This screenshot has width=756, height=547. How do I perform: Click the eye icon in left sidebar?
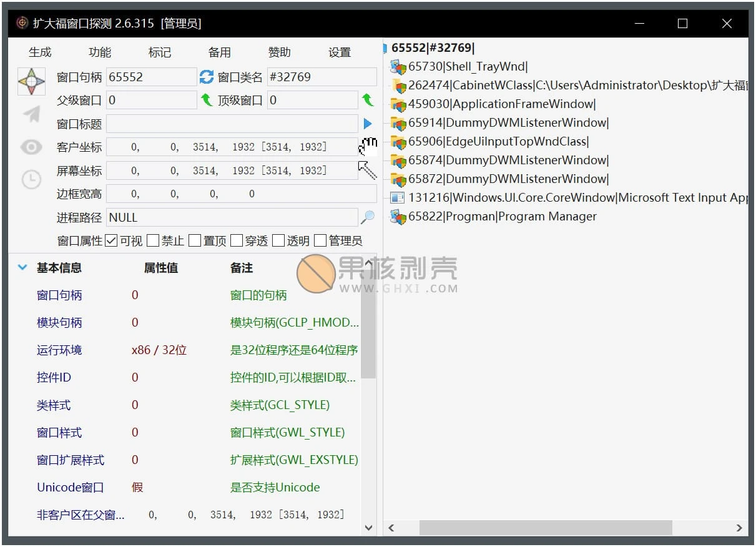(x=31, y=147)
